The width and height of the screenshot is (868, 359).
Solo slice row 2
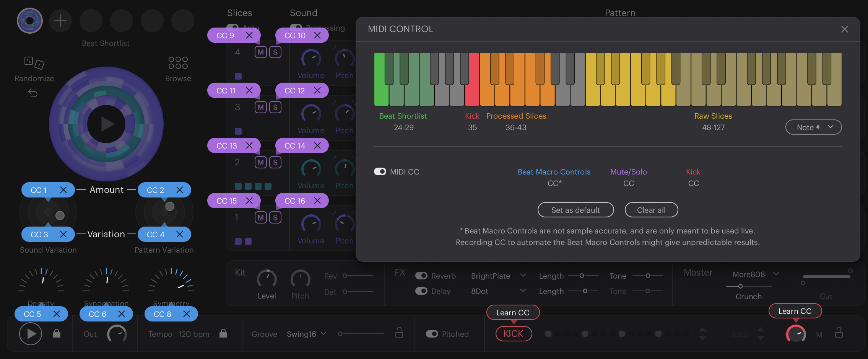275,163
